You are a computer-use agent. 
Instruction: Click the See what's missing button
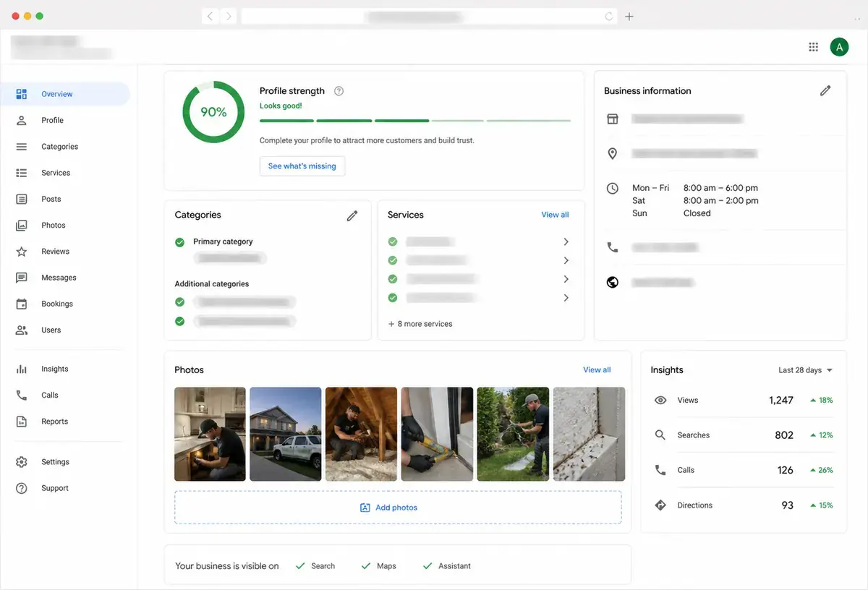[x=302, y=166]
